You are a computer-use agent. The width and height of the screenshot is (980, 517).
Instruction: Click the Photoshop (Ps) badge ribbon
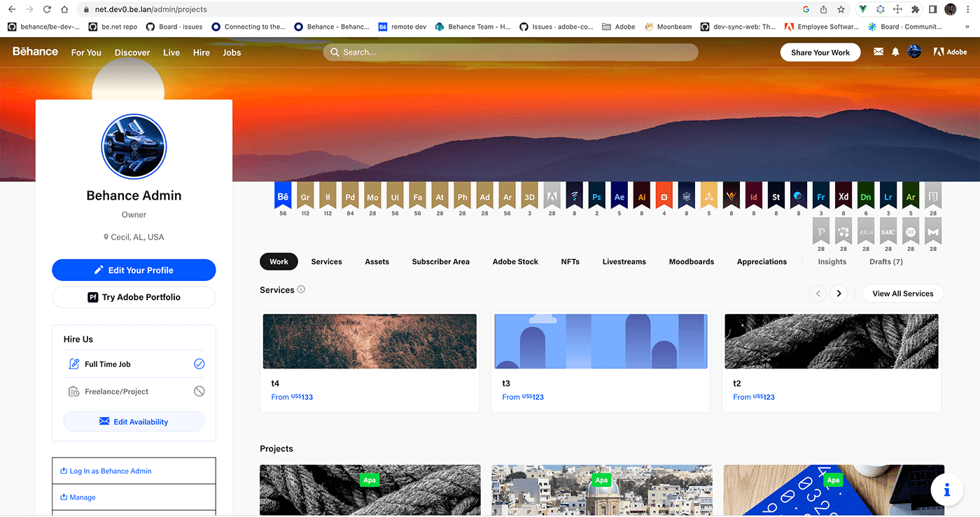click(596, 196)
